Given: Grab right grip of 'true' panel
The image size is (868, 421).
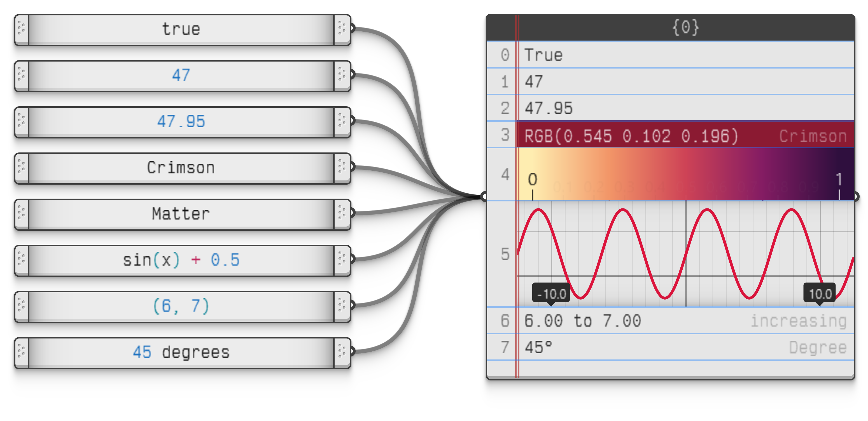Looking at the screenshot, I should pos(342,29).
